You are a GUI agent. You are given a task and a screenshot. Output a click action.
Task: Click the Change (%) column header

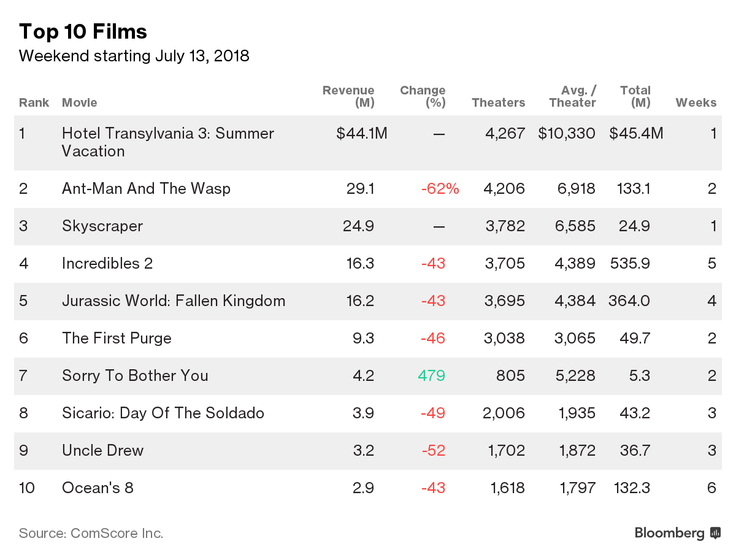pos(423,96)
